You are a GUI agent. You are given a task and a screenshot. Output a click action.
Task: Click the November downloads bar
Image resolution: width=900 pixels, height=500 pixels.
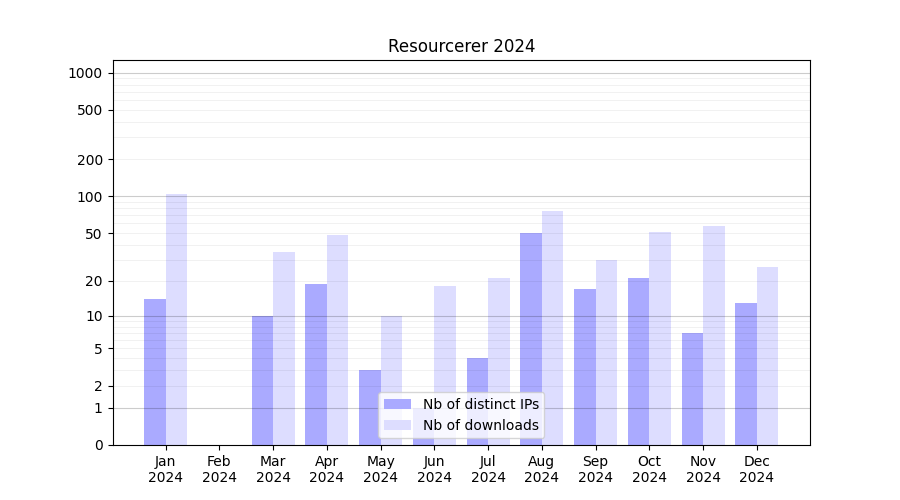click(x=714, y=335)
